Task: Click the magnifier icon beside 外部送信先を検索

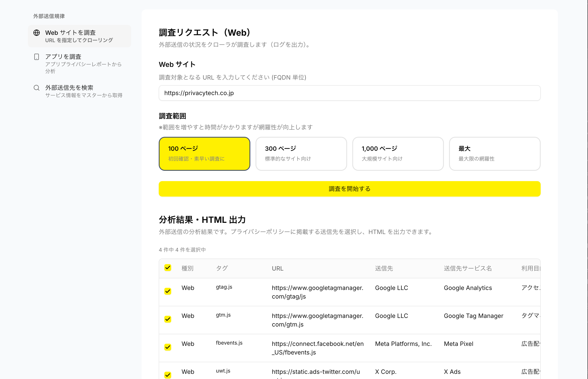Action: click(x=37, y=88)
